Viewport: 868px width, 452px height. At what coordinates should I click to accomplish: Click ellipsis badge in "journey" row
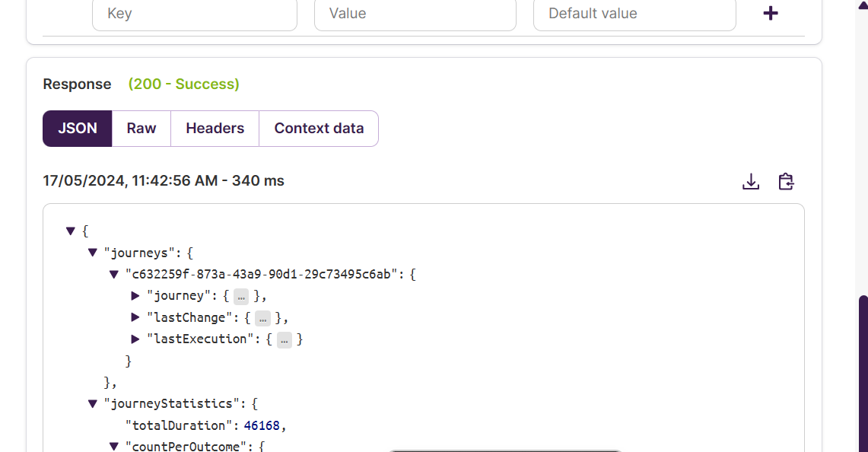(x=241, y=296)
